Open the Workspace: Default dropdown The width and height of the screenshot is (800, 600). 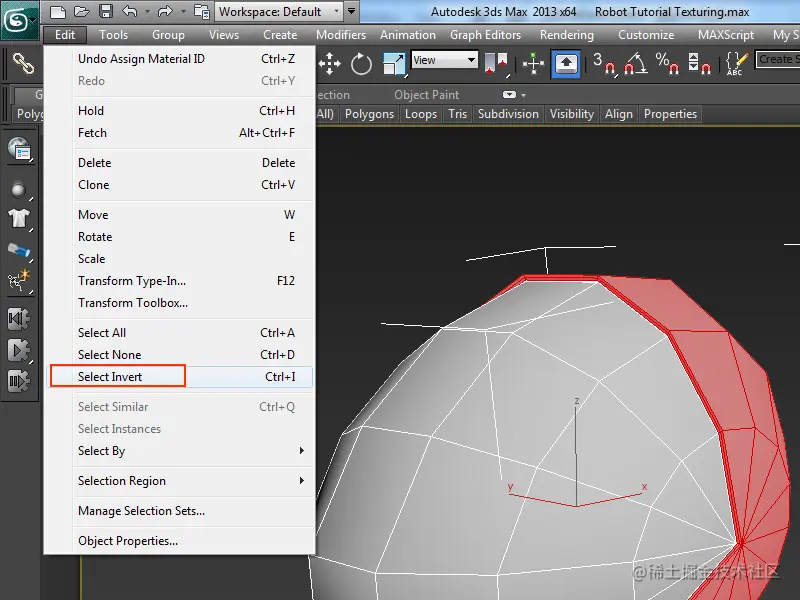[x=280, y=11]
